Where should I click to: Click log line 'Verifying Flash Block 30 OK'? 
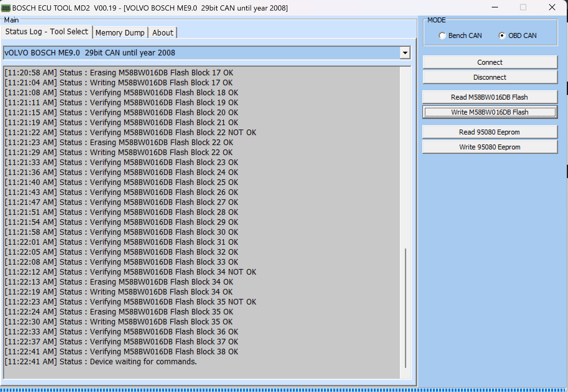click(121, 232)
